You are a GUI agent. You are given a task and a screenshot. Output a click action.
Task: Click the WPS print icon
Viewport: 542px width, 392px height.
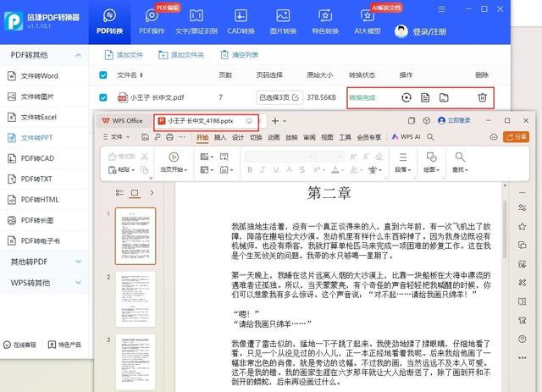tap(169, 137)
